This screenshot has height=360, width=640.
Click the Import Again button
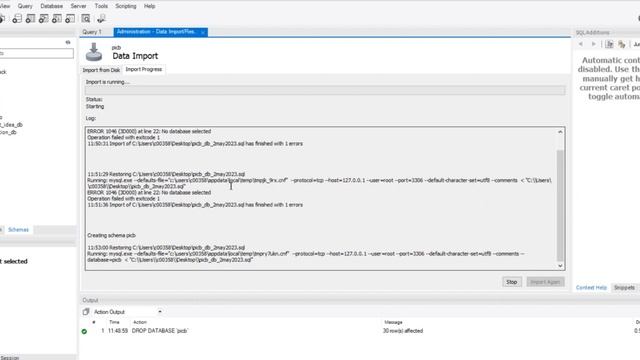pos(545,282)
